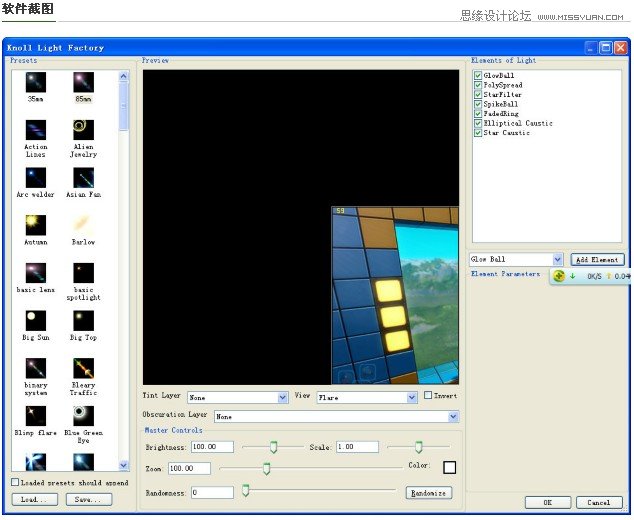Image resolution: width=634 pixels, height=520 pixels.
Task: Click presets list scroll down arrow
Action: coord(124,465)
